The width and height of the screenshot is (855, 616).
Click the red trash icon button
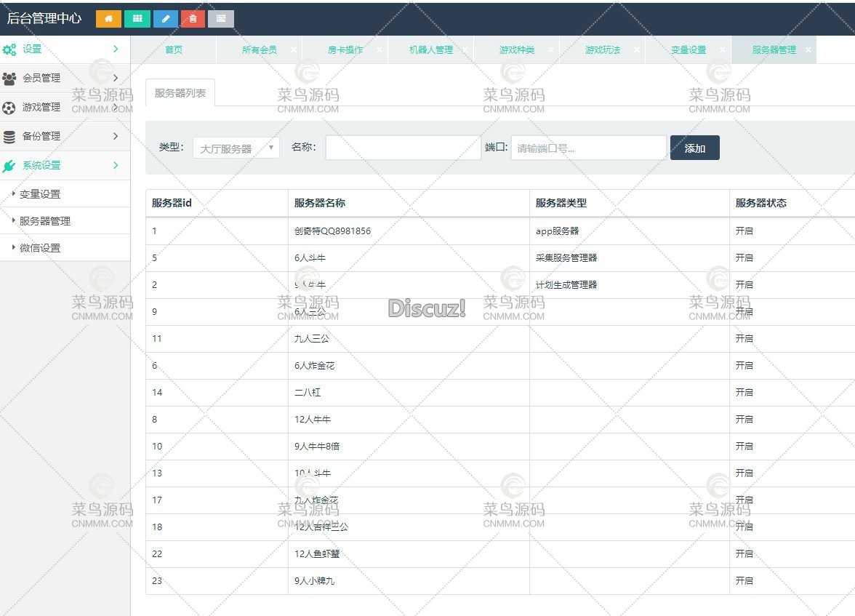coord(193,19)
